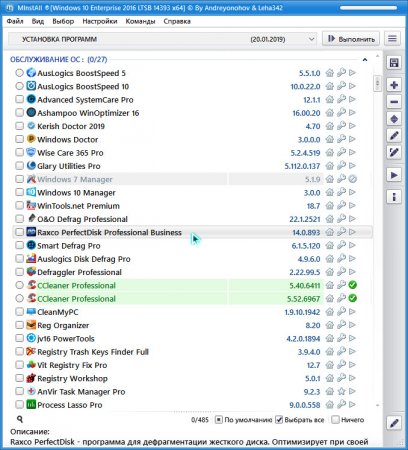Screen dimensions: 408x450
Task: Collapse the ОБСЛУЖИВАНИЕ ОС section chevron
Action: [365, 60]
